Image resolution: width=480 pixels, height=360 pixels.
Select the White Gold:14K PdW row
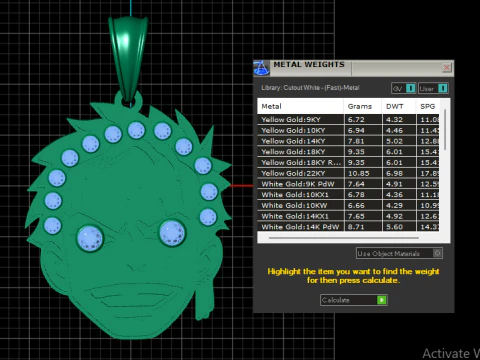click(x=348, y=227)
